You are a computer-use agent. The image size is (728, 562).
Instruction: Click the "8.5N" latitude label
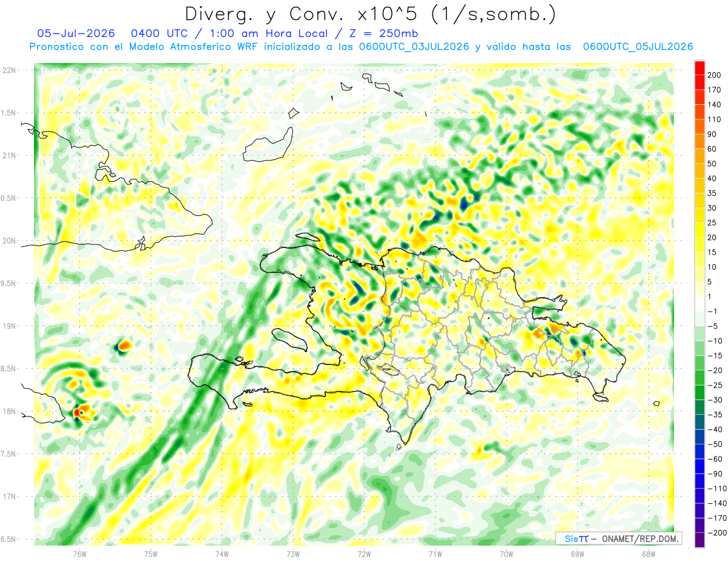(x=9, y=369)
